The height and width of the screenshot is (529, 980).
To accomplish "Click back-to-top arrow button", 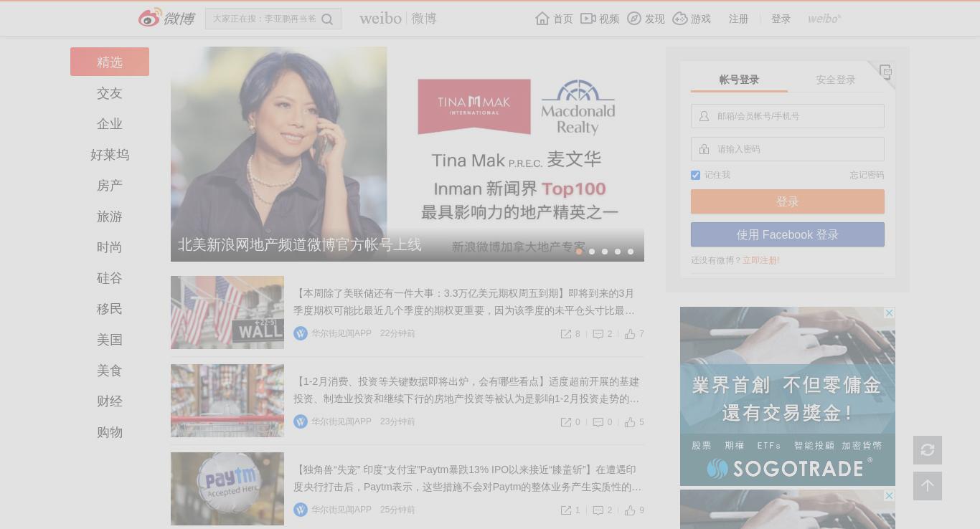I will point(928,486).
